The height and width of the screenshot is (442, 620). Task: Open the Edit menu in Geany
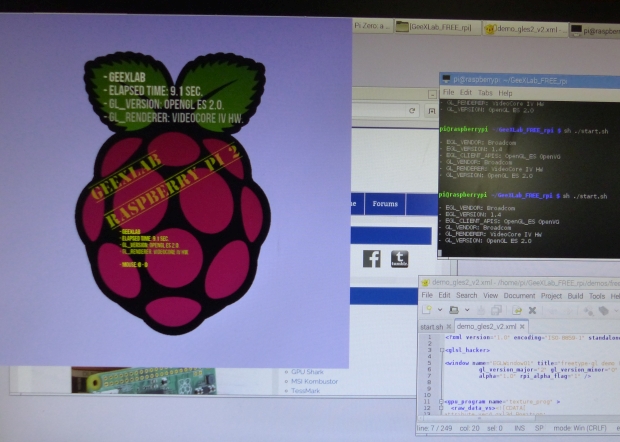pyautogui.click(x=444, y=295)
